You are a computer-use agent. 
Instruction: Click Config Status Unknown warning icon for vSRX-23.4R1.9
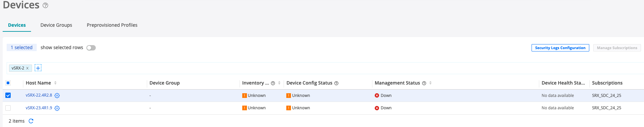click(289, 108)
